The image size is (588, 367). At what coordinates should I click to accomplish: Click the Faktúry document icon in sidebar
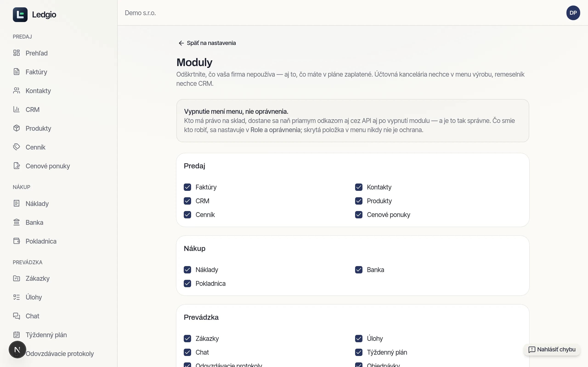pyautogui.click(x=17, y=72)
